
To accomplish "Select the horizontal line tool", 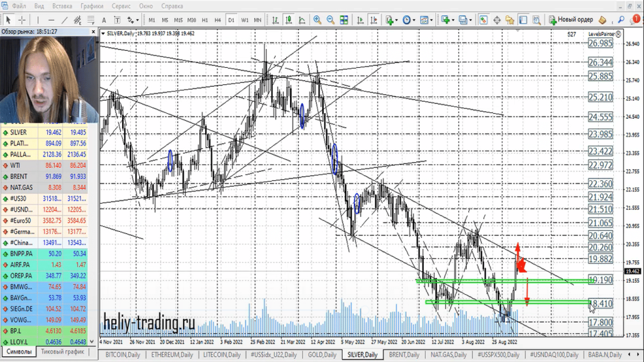I will pos(51,19).
